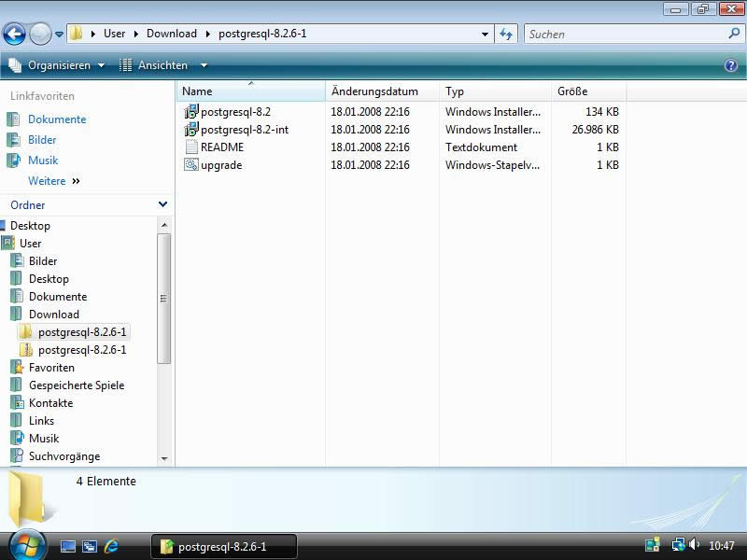Sort by the Größe column header
Viewport: 747px width, 560px height.
[x=588, y=91]
